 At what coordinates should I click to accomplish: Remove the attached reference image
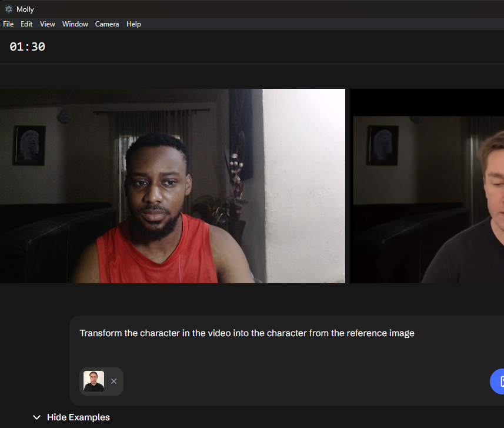point(114,381)
